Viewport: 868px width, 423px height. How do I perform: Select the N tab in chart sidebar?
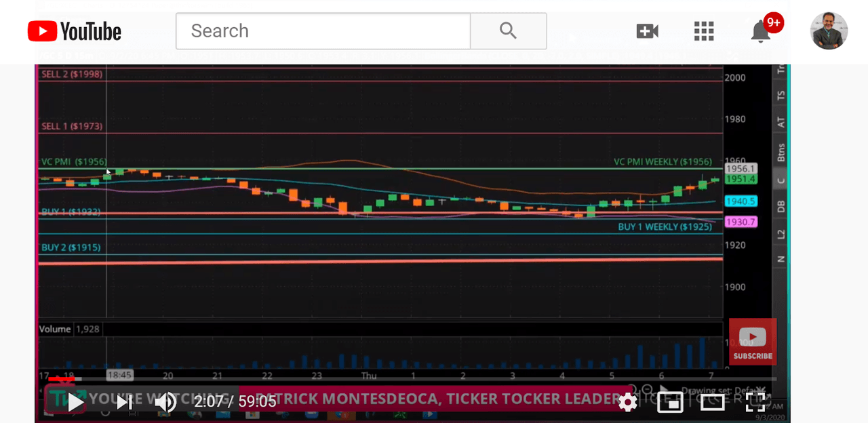coord(781,260)
